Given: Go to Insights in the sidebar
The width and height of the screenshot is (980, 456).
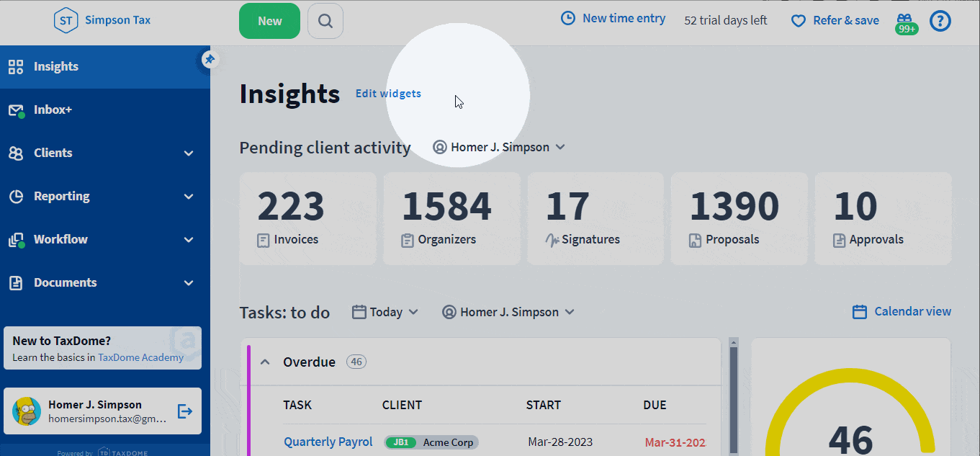Looking at the screenshot, I should 105,67.
